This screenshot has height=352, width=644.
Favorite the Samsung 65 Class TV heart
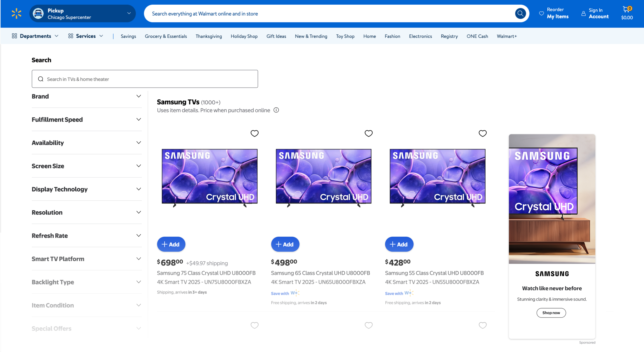click(x=369, y=133)
